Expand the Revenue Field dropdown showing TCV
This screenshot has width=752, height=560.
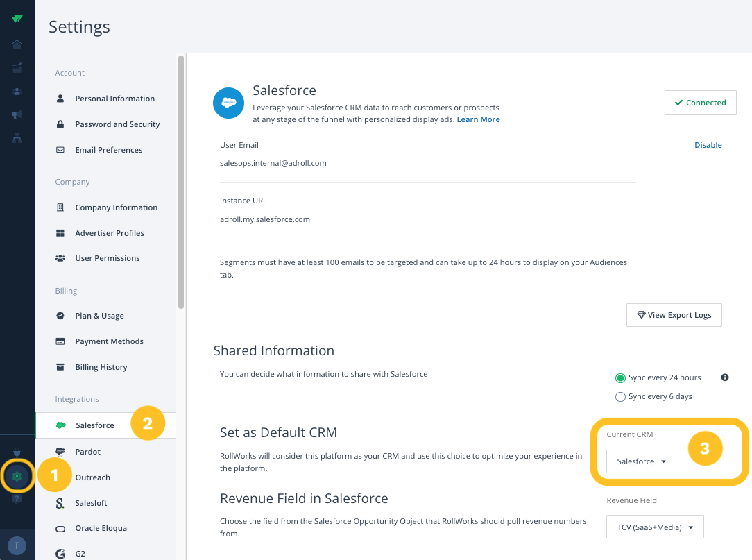point(654,527)
